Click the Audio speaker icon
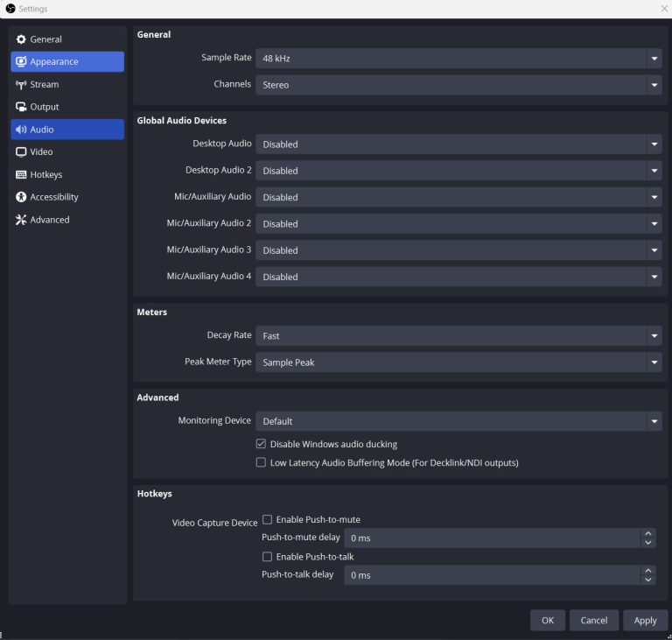Image resolution: width=672 pixels, height=640 pixels. [22, 130]
